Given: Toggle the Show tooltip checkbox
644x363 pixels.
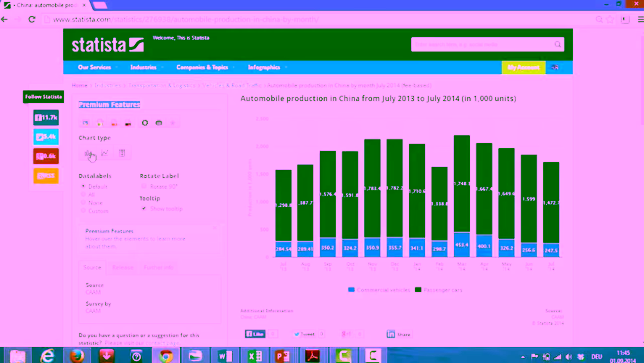Looking at the screenshot, I should pos(144,208).
